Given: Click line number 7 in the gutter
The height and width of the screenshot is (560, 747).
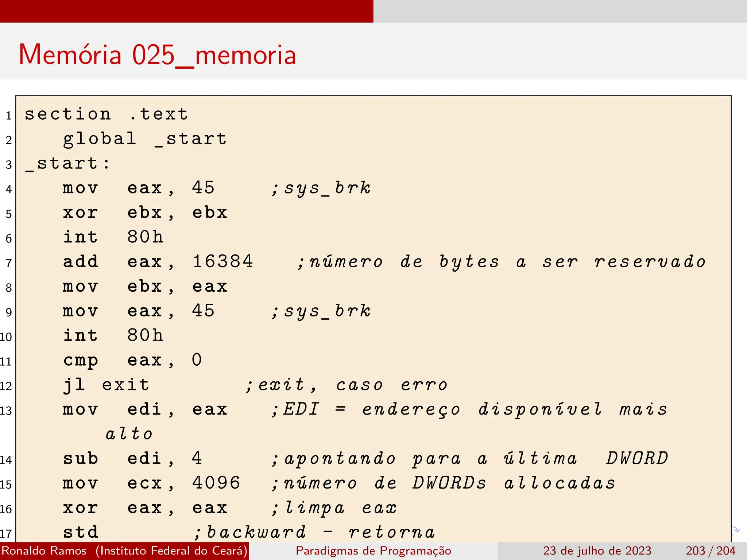Looking at the screenshot, I should [x=9, y=263].
